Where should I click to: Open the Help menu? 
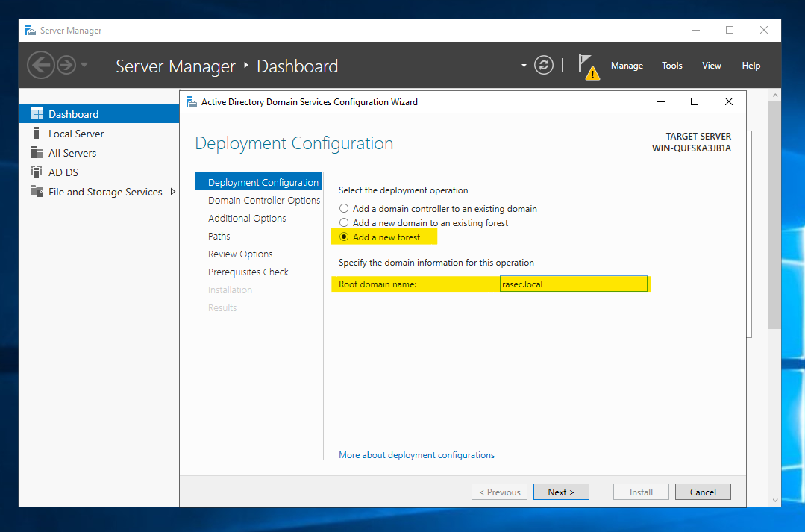click(751, 65)
